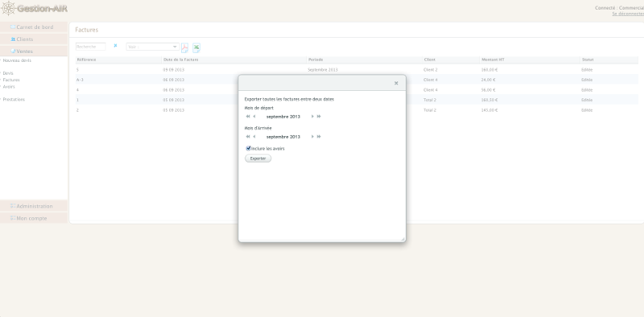Open invoice row with reference 5

tap(357, 70)
